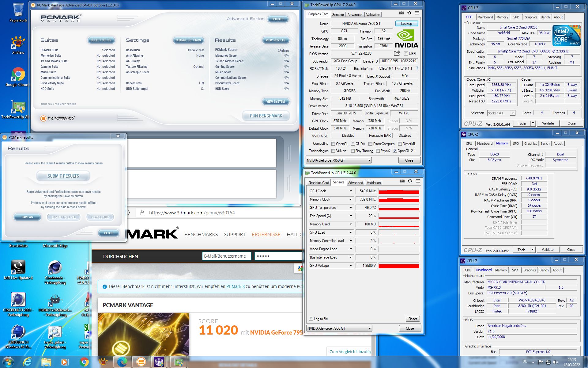Switch to Advanced tab in upper GPU-Z
This screenshot has width=588, height=368.
click(355, 15)
